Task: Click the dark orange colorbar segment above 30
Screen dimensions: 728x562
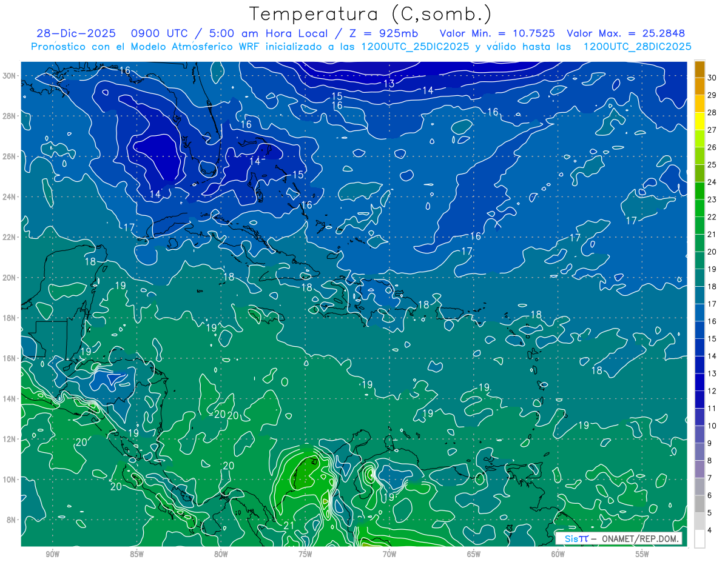Action: point(700,69)
